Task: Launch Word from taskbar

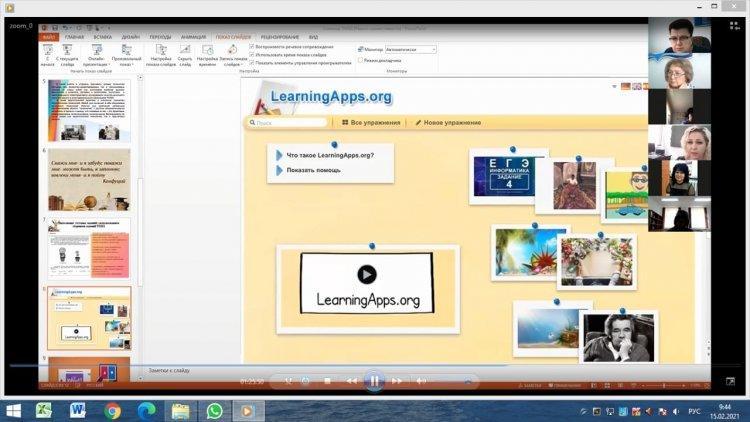Action: 77,411
